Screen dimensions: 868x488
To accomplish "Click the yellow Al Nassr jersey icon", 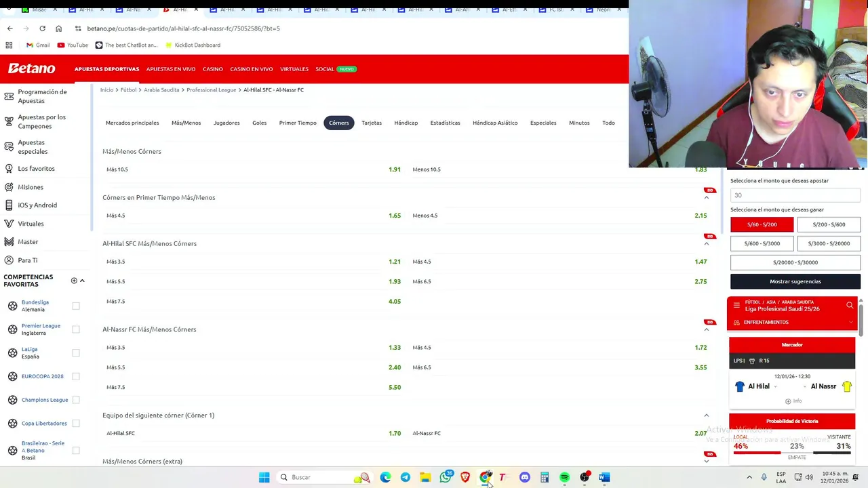I will click(x=847, y=386).
